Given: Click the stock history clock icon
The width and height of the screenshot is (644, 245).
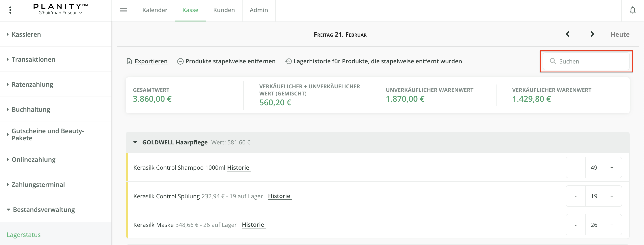Looking at the screenshot, I should pos(288,61).
